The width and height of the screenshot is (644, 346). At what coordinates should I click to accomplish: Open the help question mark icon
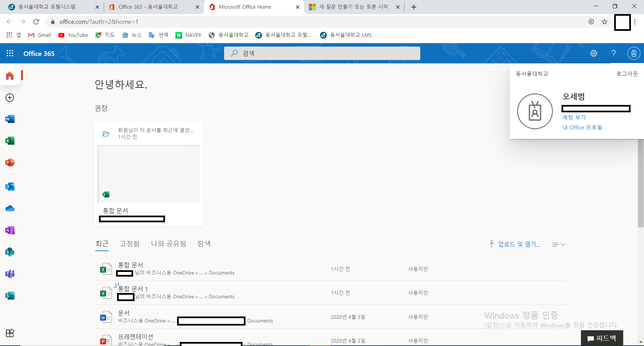[x=613, y=53]
